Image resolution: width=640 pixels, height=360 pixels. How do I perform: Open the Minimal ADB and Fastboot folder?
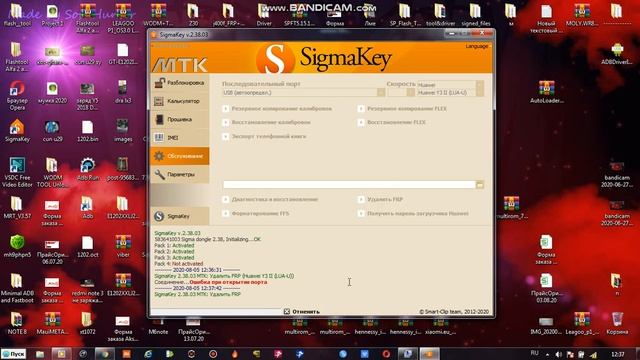[x=17, y=288]
